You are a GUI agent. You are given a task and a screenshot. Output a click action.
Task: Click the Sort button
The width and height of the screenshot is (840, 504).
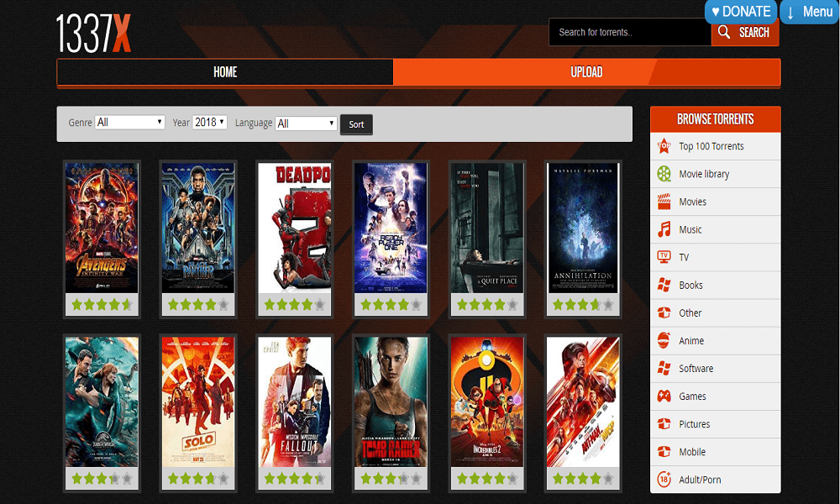tap(356, 124)
